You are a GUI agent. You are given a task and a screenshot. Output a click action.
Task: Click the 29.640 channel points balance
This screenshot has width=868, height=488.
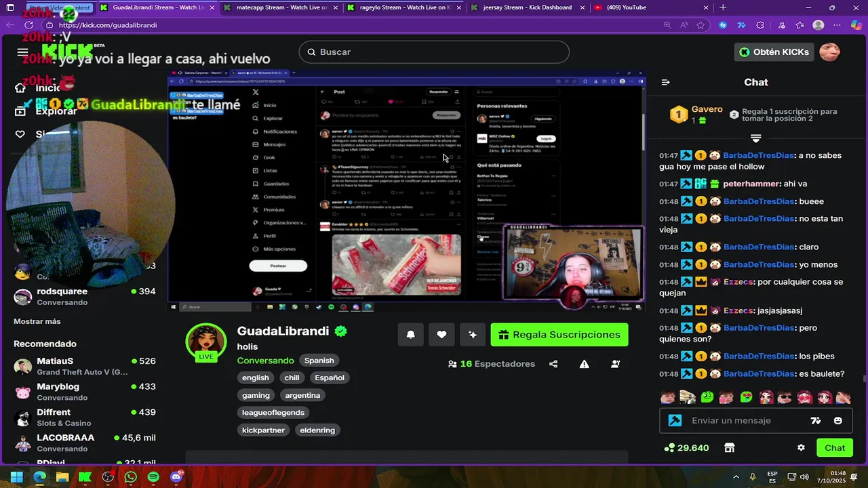click(686, 448)
